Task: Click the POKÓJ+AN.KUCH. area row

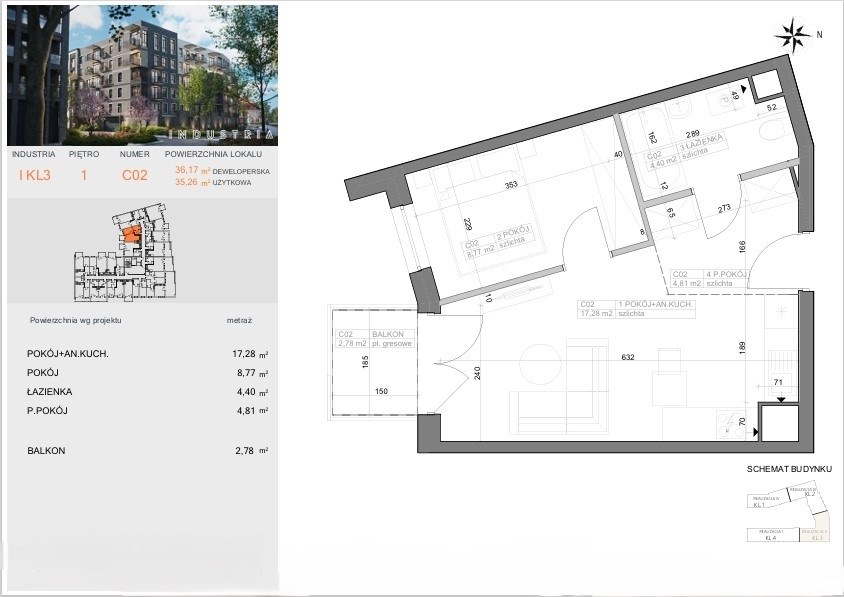Action: (x=140, y=354)
